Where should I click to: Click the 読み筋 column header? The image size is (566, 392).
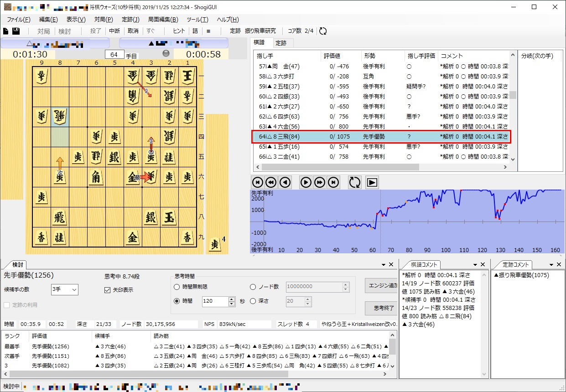(x=269, y=336)
